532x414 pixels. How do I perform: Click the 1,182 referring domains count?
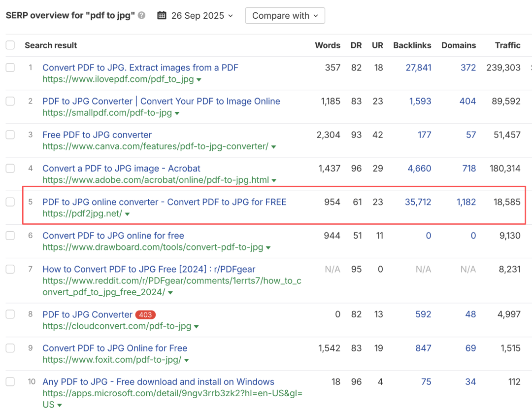(x=466, y=202)
